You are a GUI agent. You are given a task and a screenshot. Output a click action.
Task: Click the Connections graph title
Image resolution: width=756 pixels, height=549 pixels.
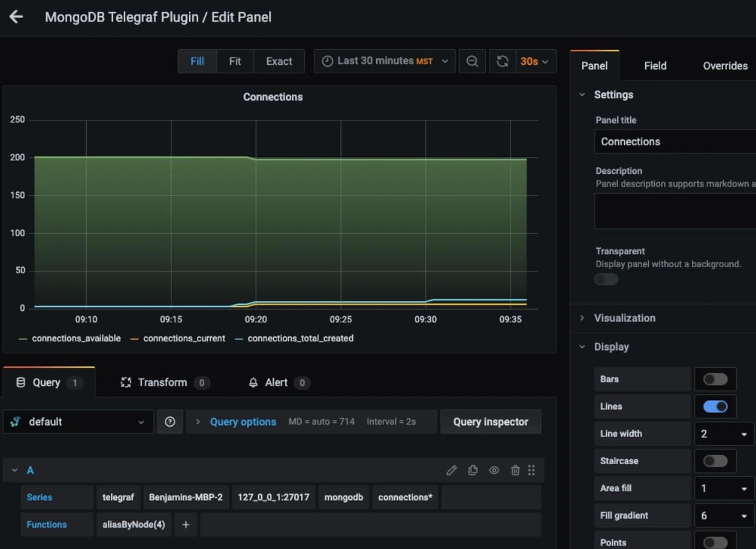(273, 97)
